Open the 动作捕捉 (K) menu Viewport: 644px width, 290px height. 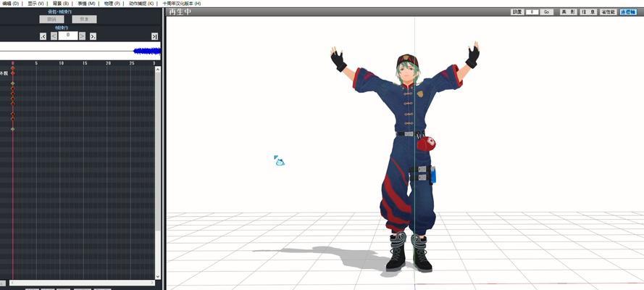[141, 4]
